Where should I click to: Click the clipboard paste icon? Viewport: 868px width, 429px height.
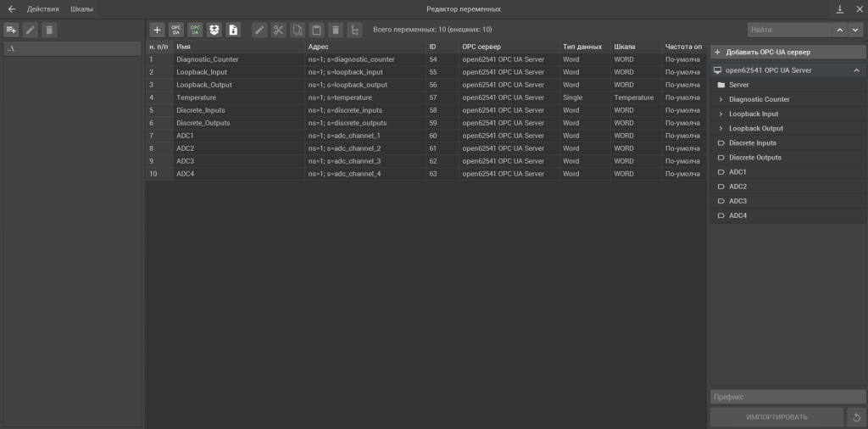(x=316, y=30)
